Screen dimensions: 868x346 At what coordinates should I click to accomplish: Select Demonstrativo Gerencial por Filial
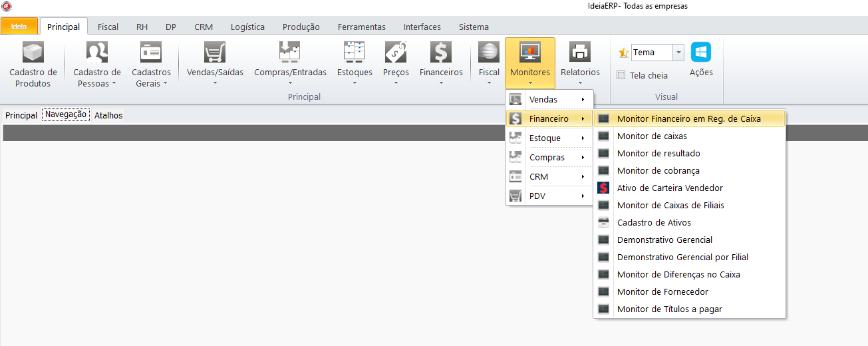682,258
